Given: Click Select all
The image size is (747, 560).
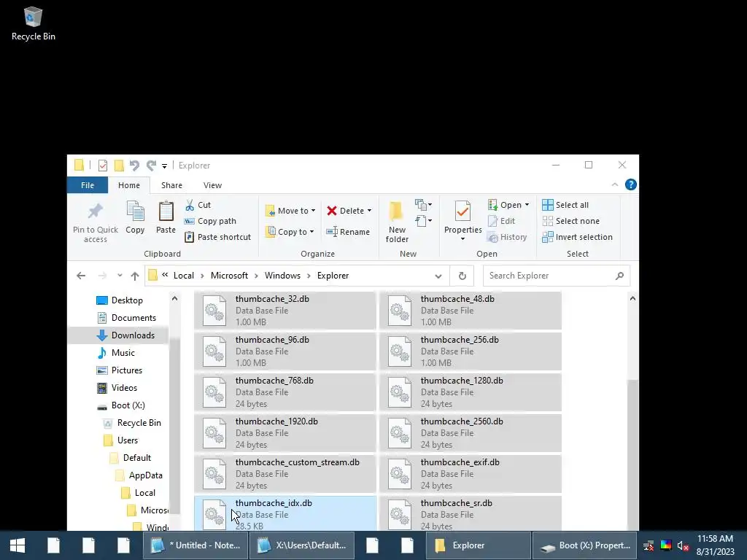Looking at the screenshot, I should (565, 205).
